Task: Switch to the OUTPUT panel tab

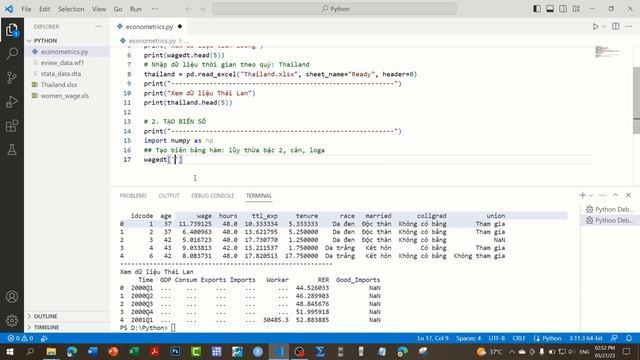Action: pos(169,196)
